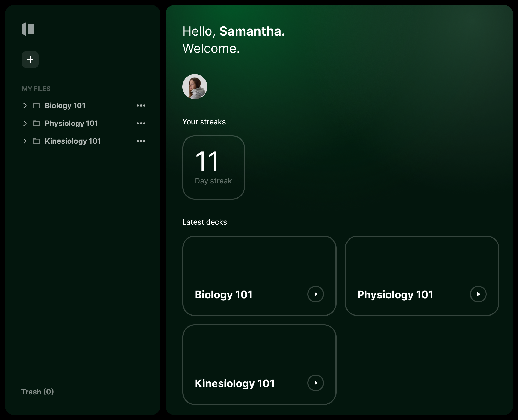Open more options for Kinesiology 101 folder

coord(141,141)
